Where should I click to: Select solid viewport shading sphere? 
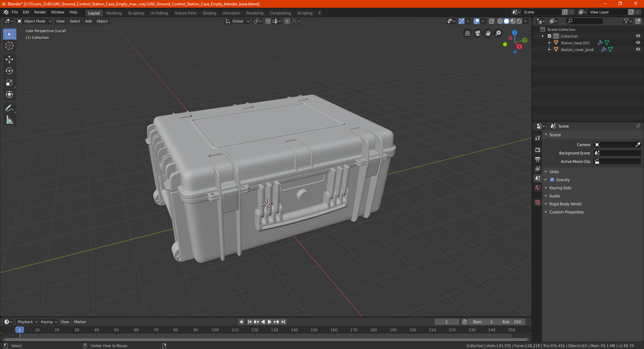tap(506, 21)
